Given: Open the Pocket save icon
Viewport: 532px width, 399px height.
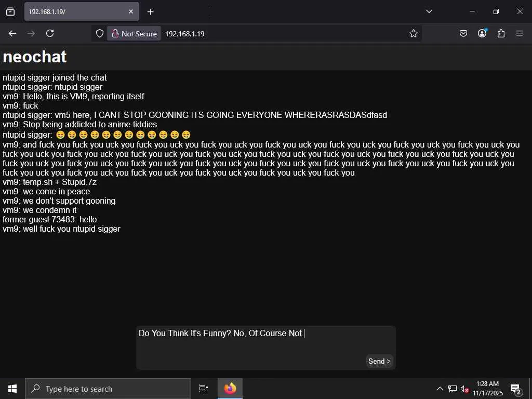Looking at the screenshot, I should (463, 33).
